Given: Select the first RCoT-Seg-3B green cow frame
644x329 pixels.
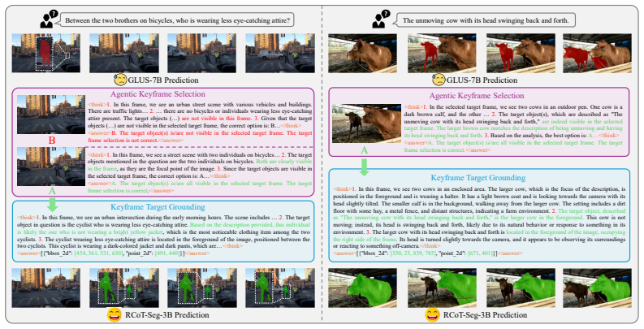Looking at the screenshot, I should pyautogui.click(x=363, y=288).
